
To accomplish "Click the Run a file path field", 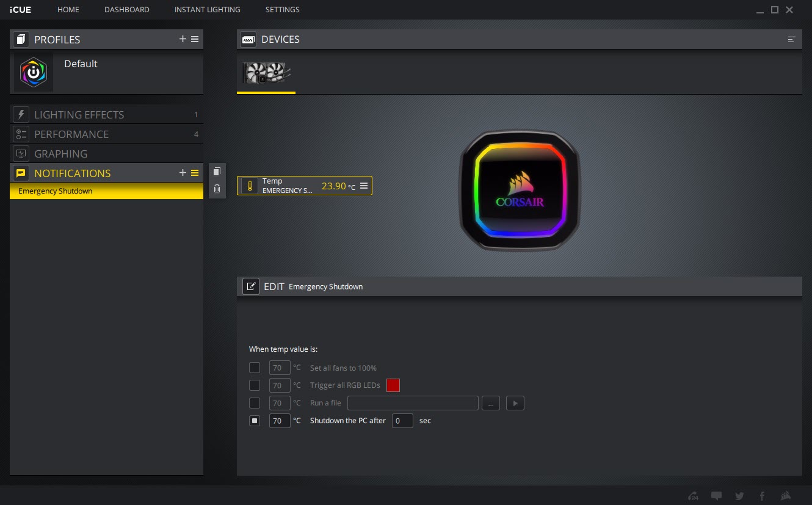I will 413,403.
